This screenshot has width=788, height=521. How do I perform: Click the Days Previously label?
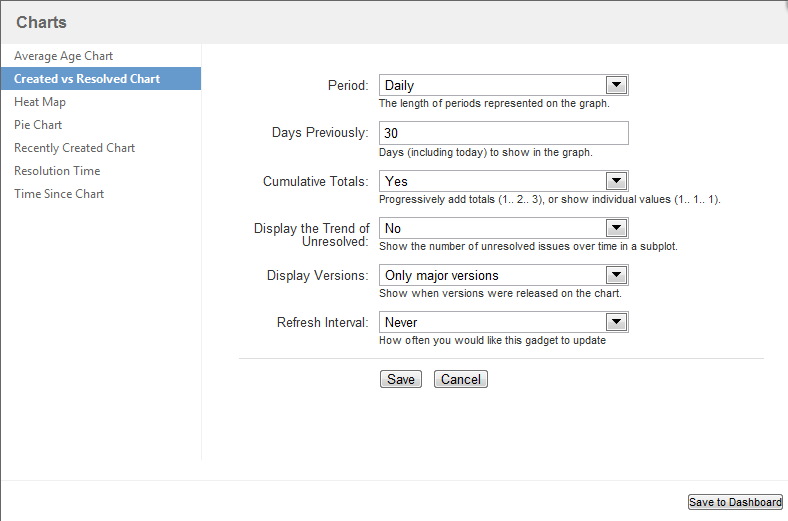tap(320, 133)
